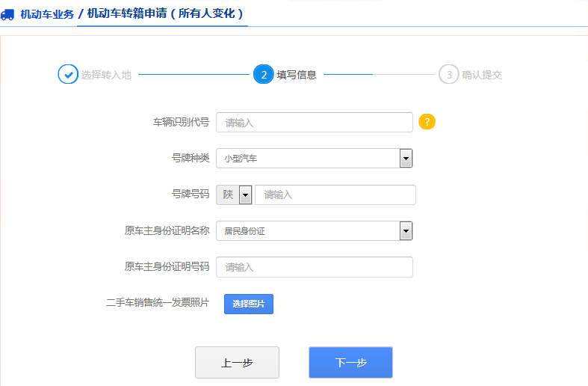Viewport: 588px width, 386px height.
Task: Focus the 车辆识别代号 input field
Action: tap(314, 122)
